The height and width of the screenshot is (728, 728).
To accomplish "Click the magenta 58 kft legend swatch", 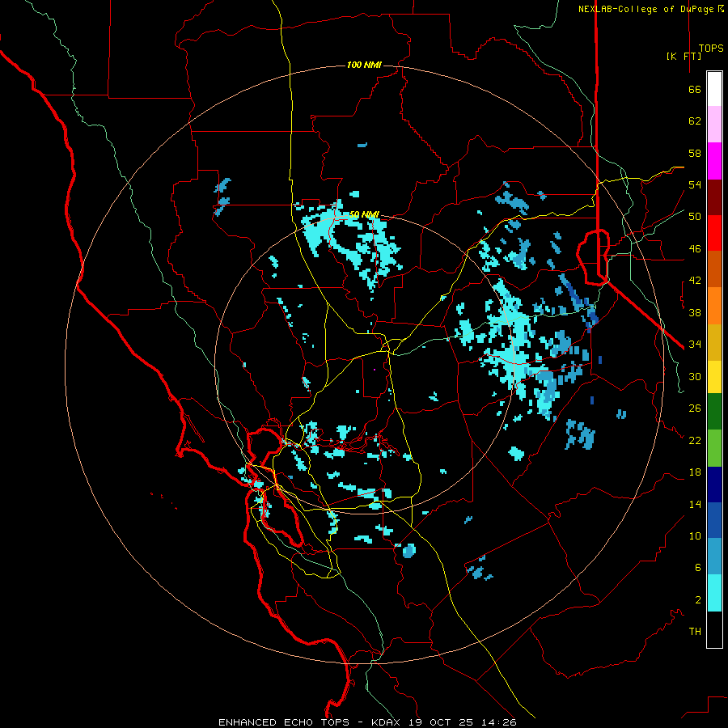I will [714, 161].
